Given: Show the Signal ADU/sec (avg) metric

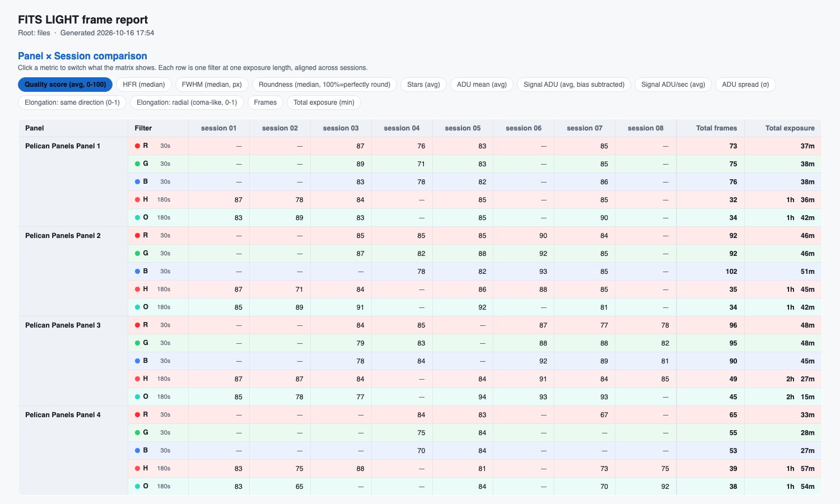Looking at the screenshot, I should (673, 85).
